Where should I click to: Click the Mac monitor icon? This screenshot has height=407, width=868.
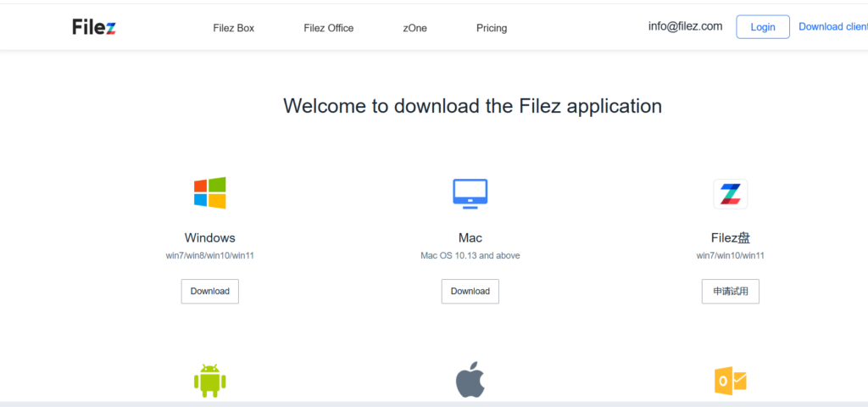pos(470,193)
